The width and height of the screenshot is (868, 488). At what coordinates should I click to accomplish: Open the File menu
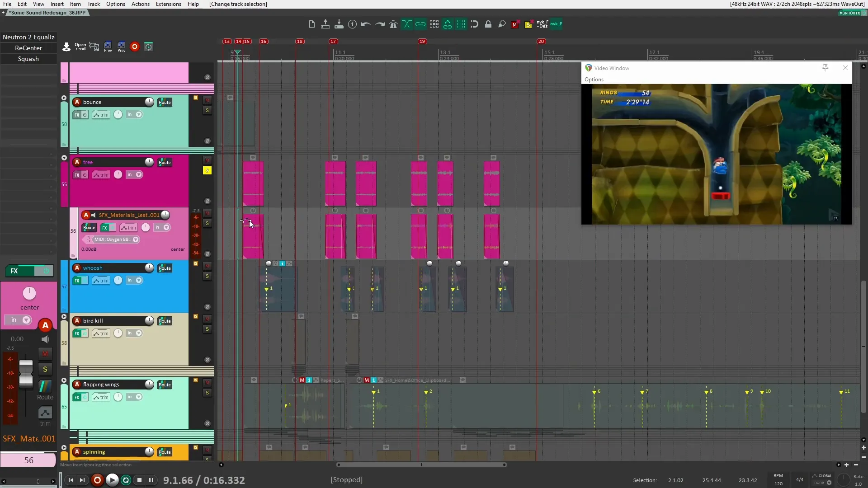point(7,4)
